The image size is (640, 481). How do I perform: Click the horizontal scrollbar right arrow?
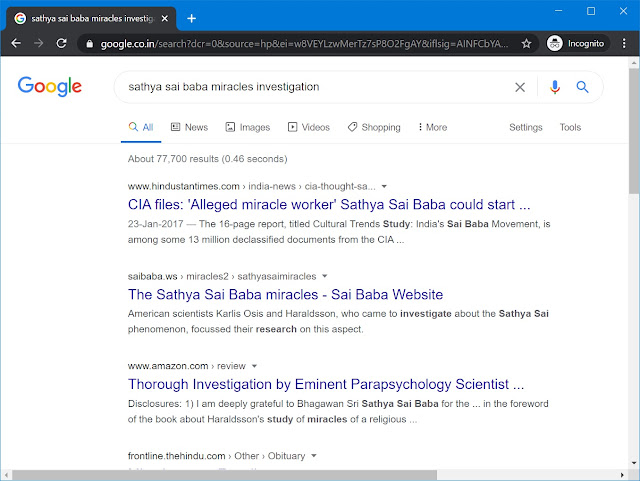pyautogui.click(x=622, y=475)
